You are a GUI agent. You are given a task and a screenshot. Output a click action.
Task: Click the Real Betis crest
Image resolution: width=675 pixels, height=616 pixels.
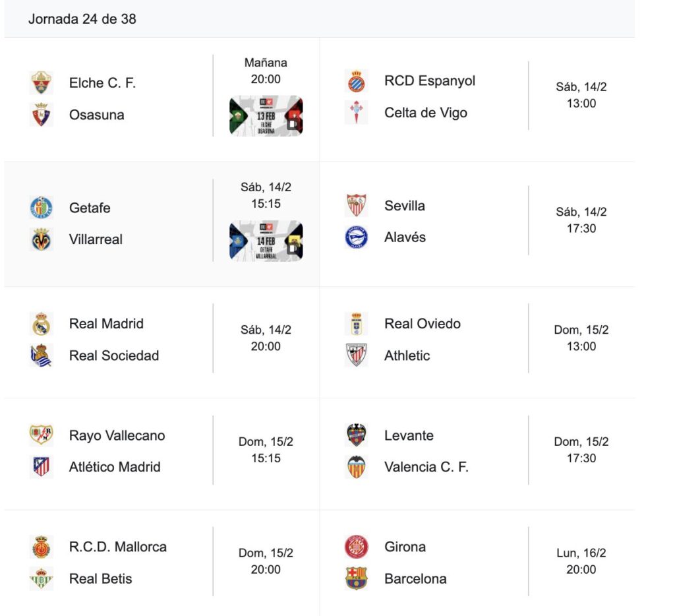pos(42,578)
